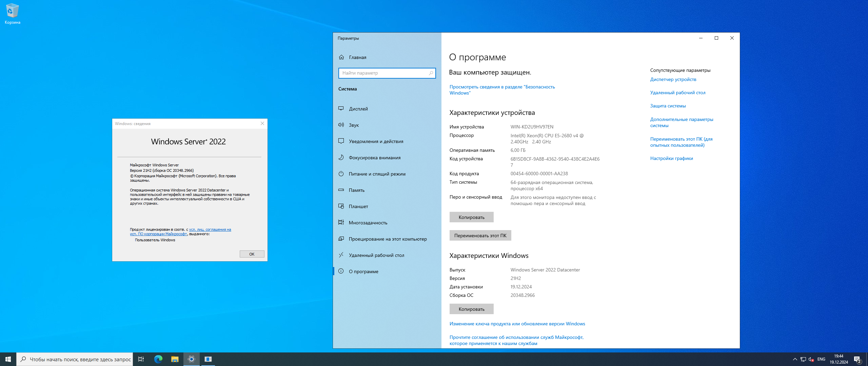Open Power and sleep settings
Viewport: 868px width, 366px height.
pyautogui.click(x=377, y=174)
